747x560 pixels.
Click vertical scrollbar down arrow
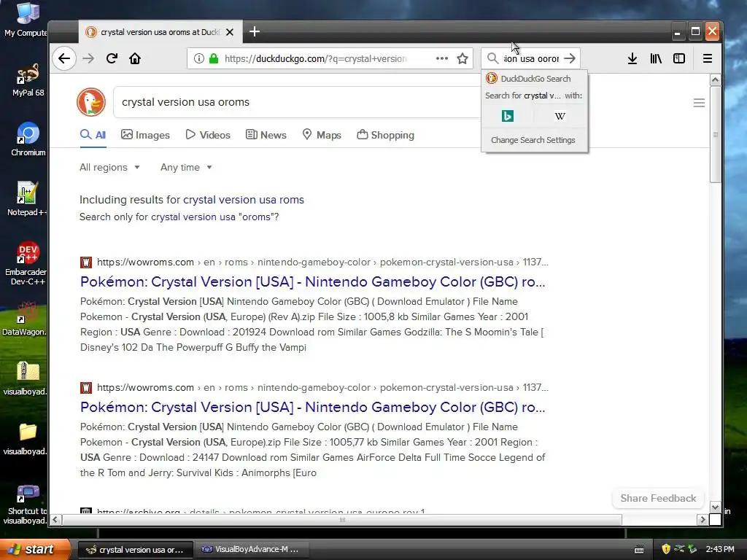[715, 507]
